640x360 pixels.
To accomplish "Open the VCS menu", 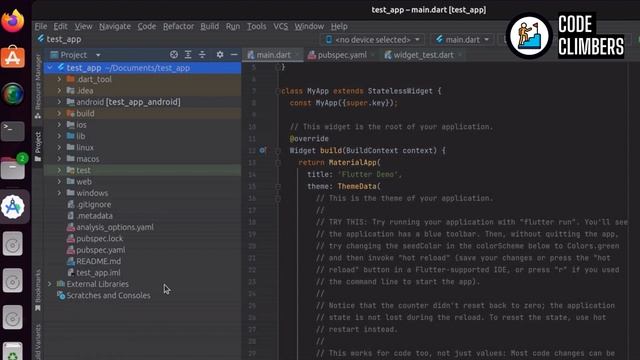I will click(x=280, y=26).
